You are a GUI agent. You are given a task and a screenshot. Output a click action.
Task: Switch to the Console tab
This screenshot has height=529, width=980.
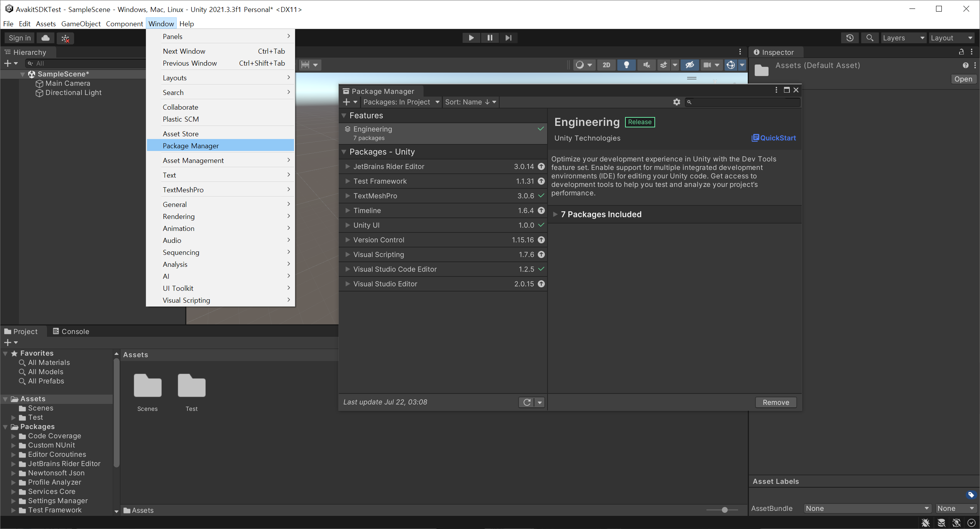pyautogui.click(x=71, y=331)
